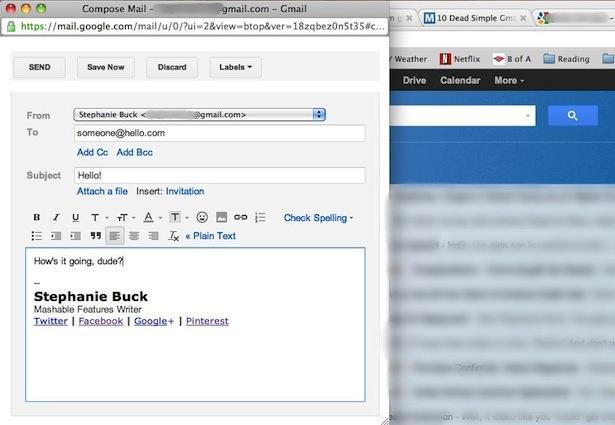Viewport: 615px width, 425px height.
Task: Create a bulleted list
Action: pos(36,236)
